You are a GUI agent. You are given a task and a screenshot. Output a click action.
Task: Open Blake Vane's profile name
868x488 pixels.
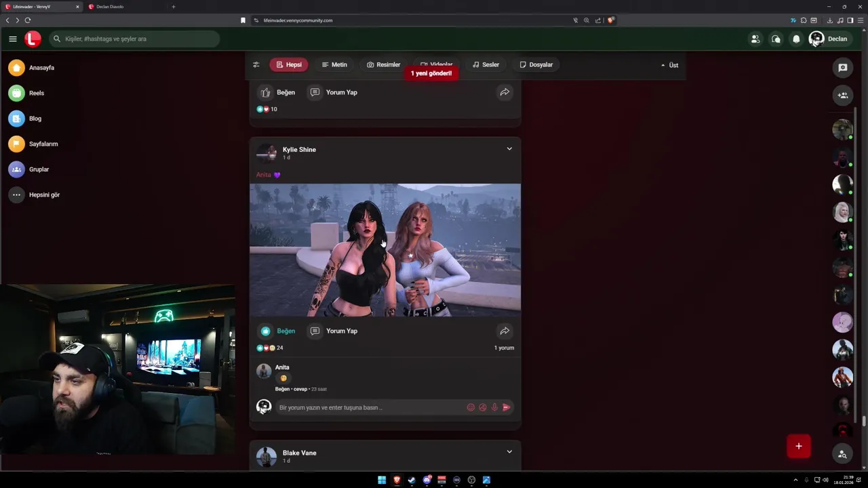(x=299, y=453)
